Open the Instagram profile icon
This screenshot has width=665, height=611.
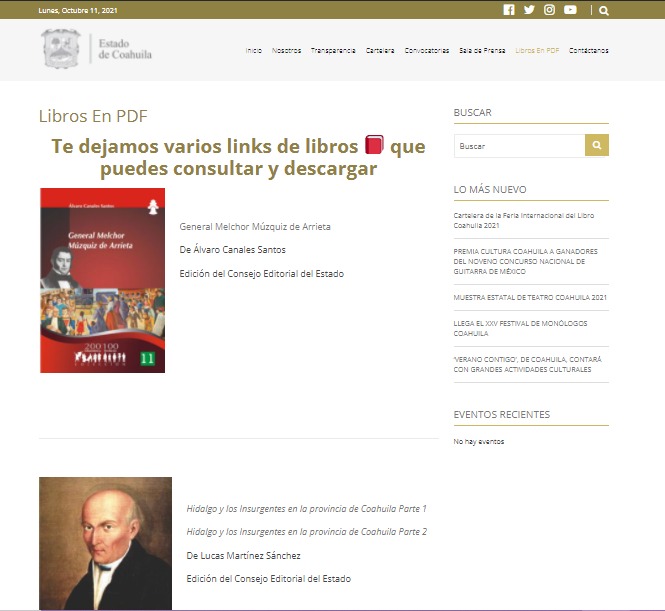[549, 10]
